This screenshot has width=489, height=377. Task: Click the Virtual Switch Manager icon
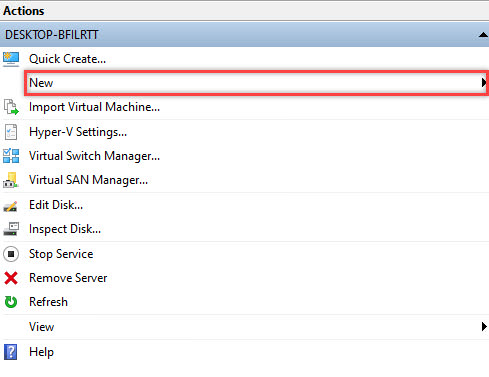click(11, 156)
